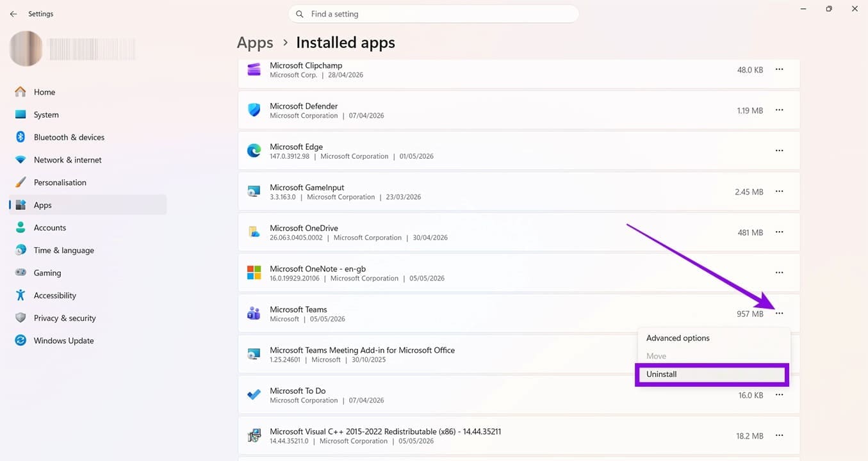This screenshot has height=461, width=868.
Task: Click the Microsoft OneDrive icon
Action: point(254,232)
